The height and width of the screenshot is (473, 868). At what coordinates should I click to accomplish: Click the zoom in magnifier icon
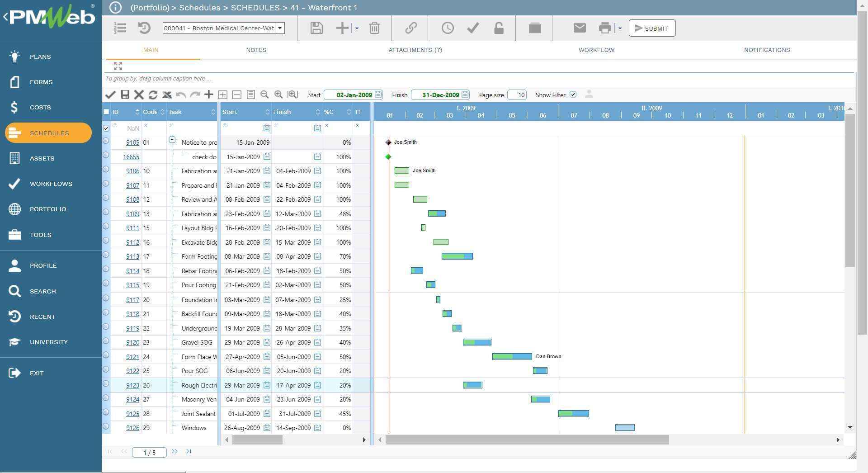[278, 95]
